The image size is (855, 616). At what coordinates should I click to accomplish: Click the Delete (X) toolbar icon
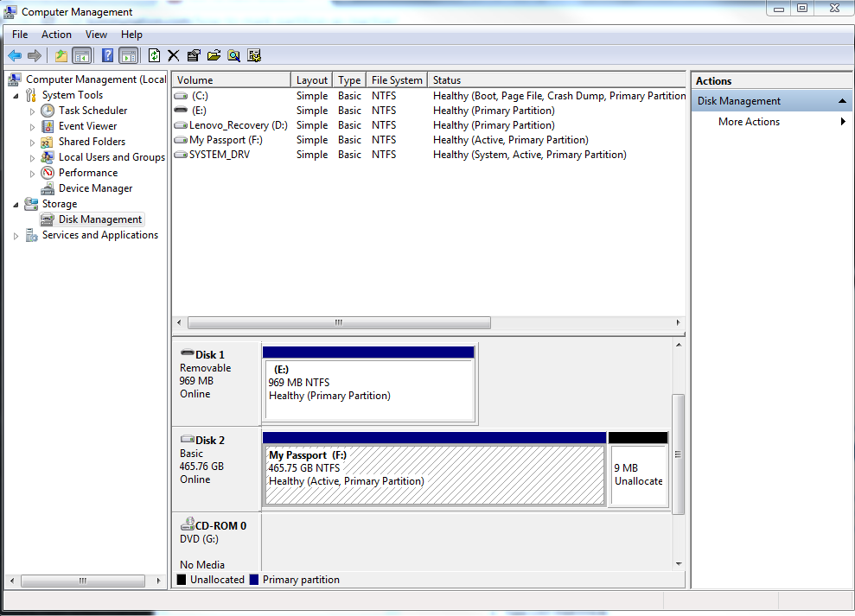click(x=173, y=54)
